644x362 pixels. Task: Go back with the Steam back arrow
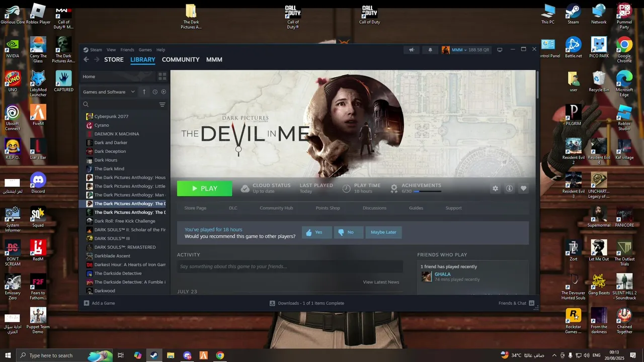86,59
